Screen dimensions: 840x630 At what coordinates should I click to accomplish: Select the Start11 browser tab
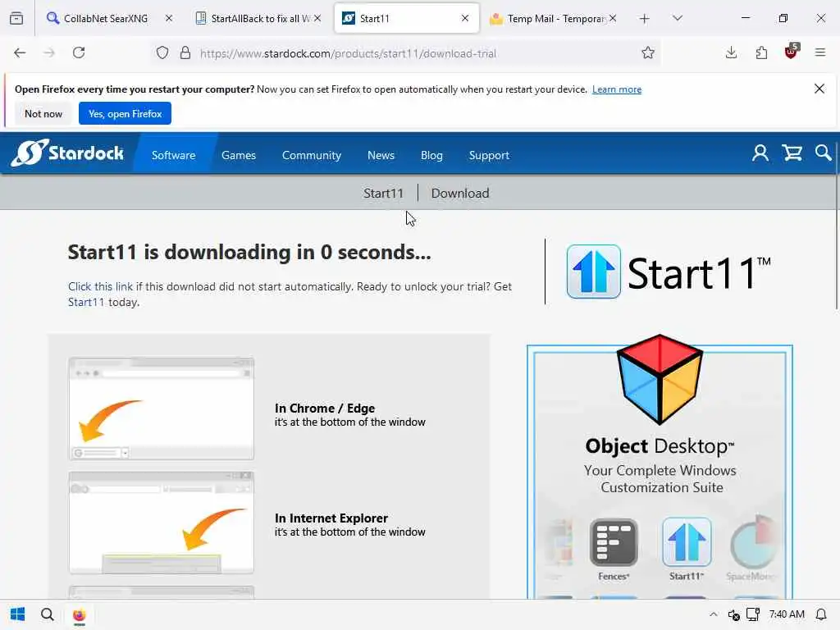point(406,18)
